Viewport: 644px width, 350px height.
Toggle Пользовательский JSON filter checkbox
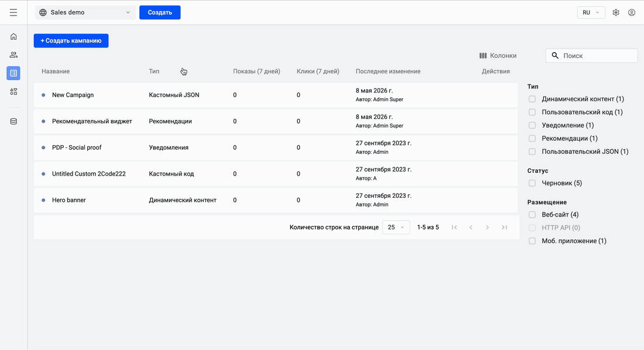pyautogui.click(x=532, y=152)
